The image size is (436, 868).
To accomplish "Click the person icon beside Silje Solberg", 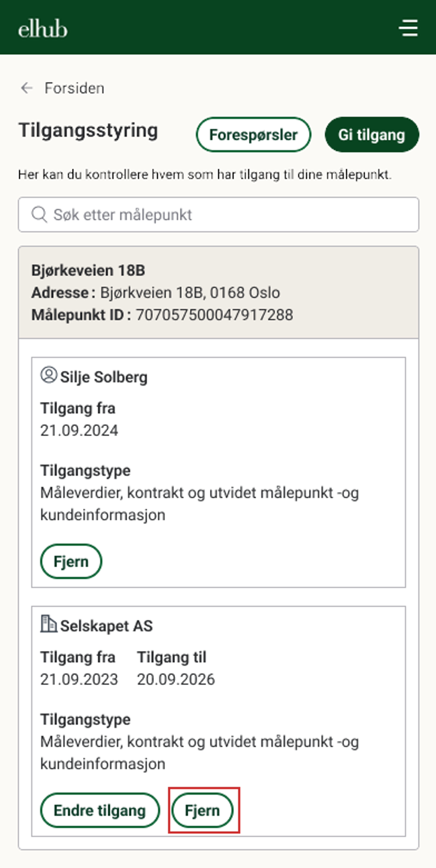I will (x=49, y=375).
